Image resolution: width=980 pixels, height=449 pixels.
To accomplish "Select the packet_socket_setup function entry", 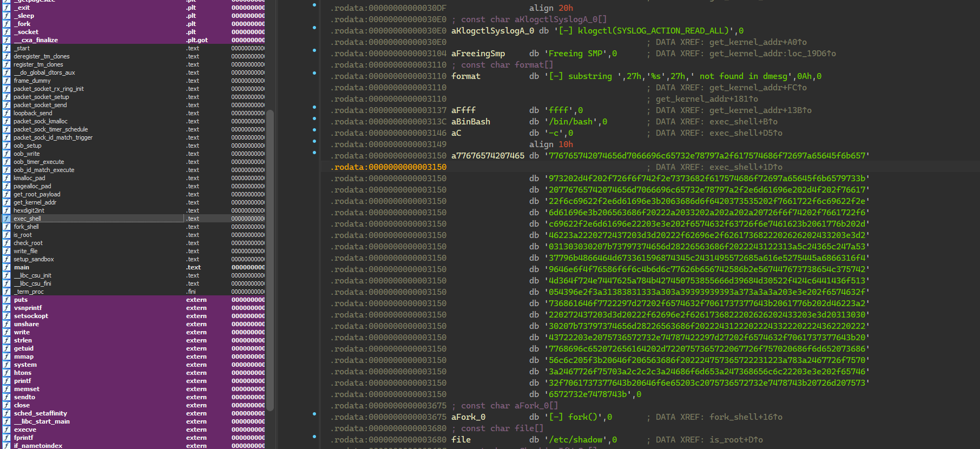I will pos(41,97).
